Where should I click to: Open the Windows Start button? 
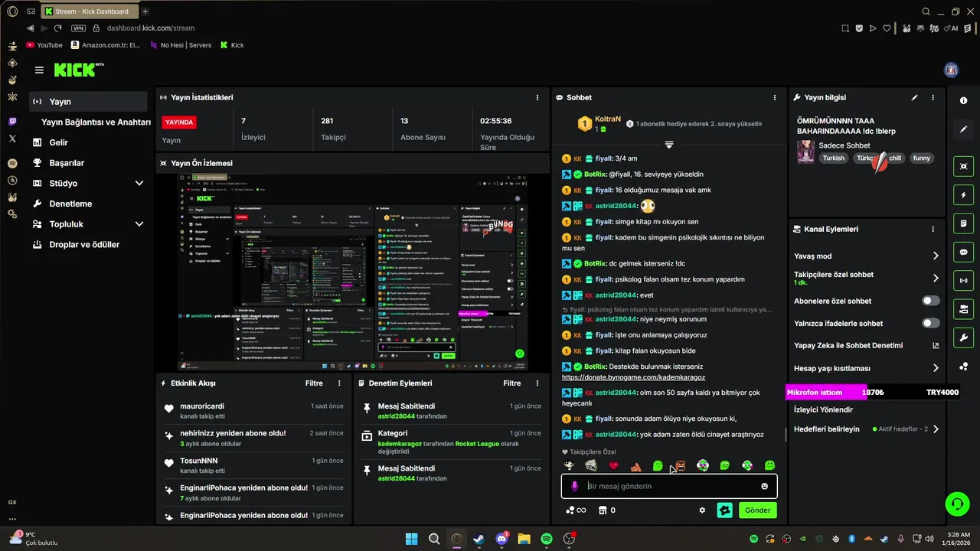(x=412, y=539)
